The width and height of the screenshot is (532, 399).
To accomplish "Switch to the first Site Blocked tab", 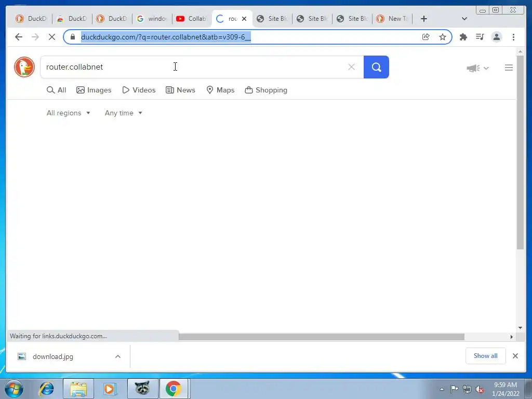I will (x=272, y=19).
